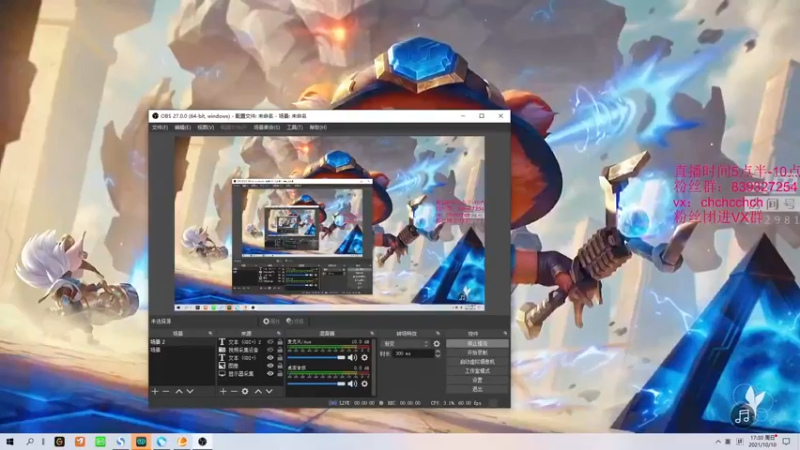Pop out the 场景 dock panel
This screenshot has width=800, height=450.
pos(210,334)
